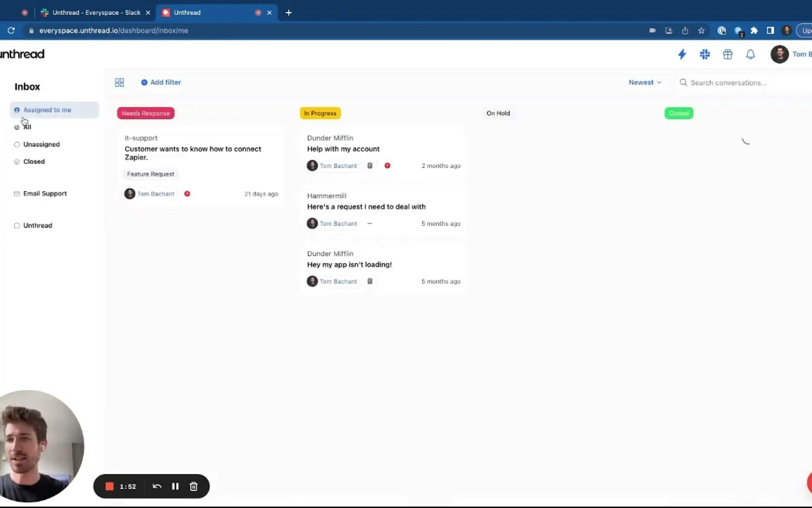Click into Search conversations field

738,83
